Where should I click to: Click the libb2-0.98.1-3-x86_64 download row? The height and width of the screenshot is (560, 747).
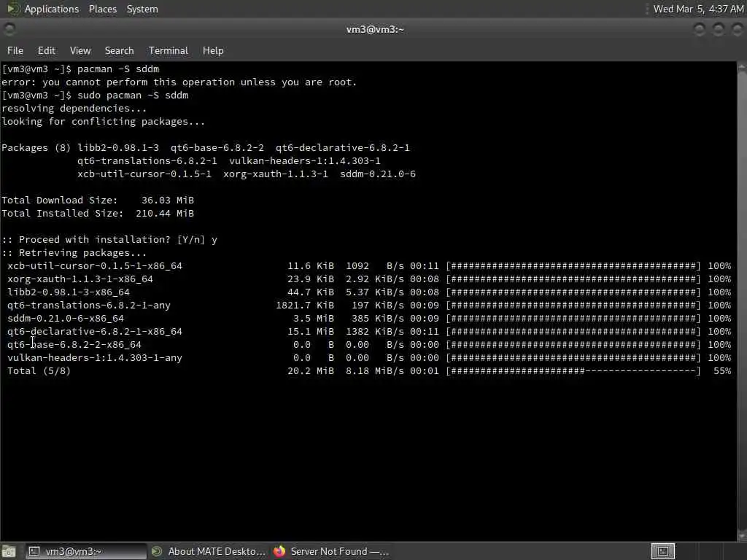click(369, 292)
